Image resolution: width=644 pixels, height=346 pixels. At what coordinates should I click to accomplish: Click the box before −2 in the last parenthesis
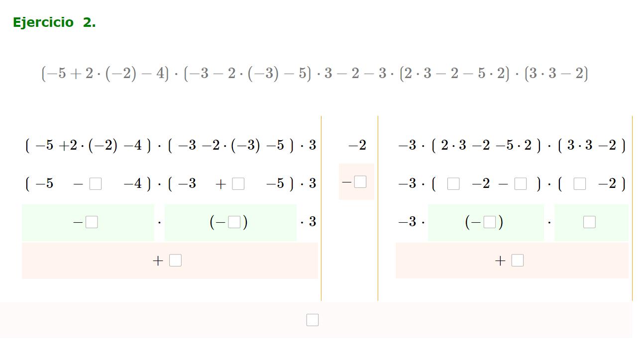pyautogui.click(x=580, y=184)
